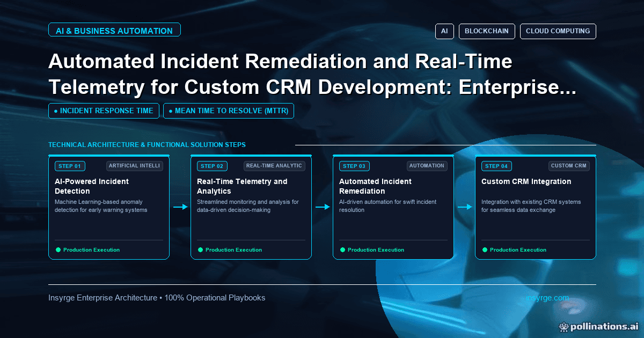Click the green status dot in Step 04 card
The image size is (644, 338).
click(x=485, y=249)
